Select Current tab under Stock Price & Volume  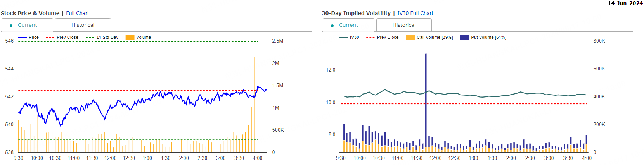click(x=27, y=25)
